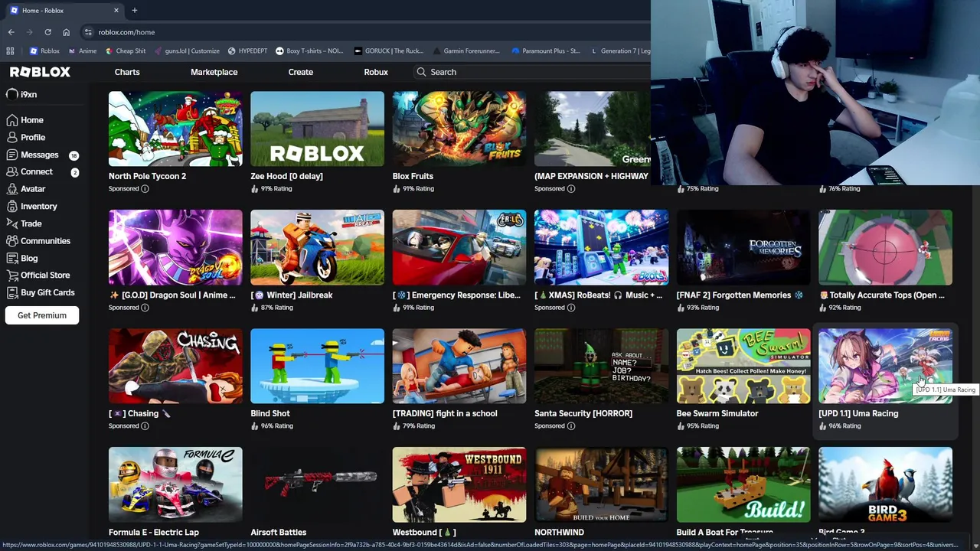The image size is (980, 551).
Task: Open the Formula E Electric Lap thumbnail
Action: point(175,484)
